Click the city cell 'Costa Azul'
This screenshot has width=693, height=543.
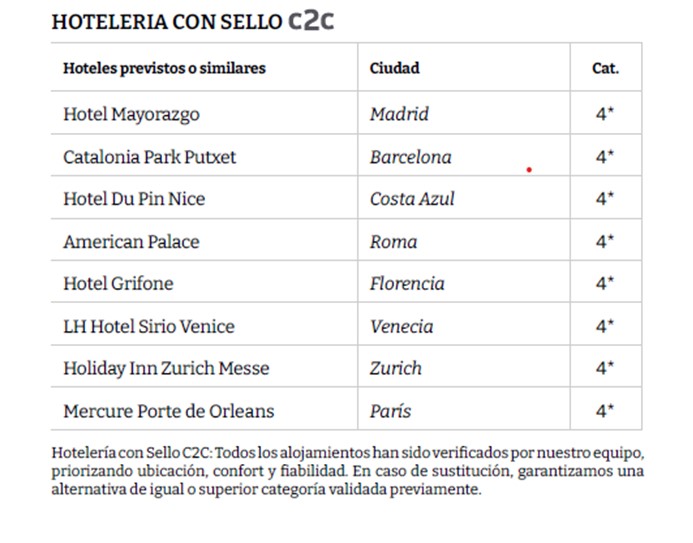click(412, 199)
